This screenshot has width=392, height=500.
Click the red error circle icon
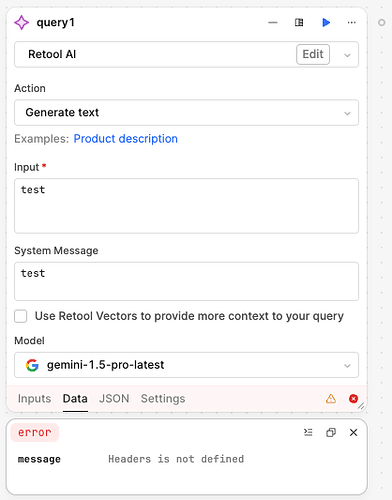[353, 399]
